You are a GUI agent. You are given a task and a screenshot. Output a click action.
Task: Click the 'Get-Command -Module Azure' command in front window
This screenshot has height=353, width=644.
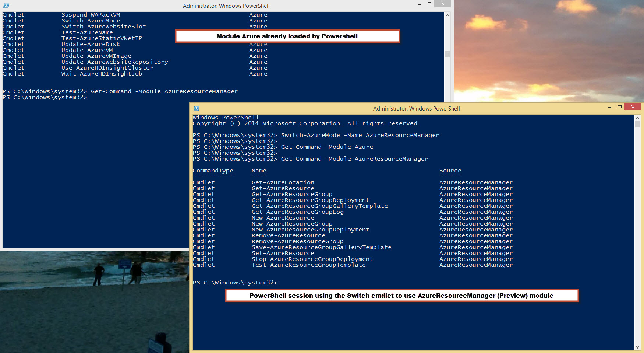[x=327, y=147]
